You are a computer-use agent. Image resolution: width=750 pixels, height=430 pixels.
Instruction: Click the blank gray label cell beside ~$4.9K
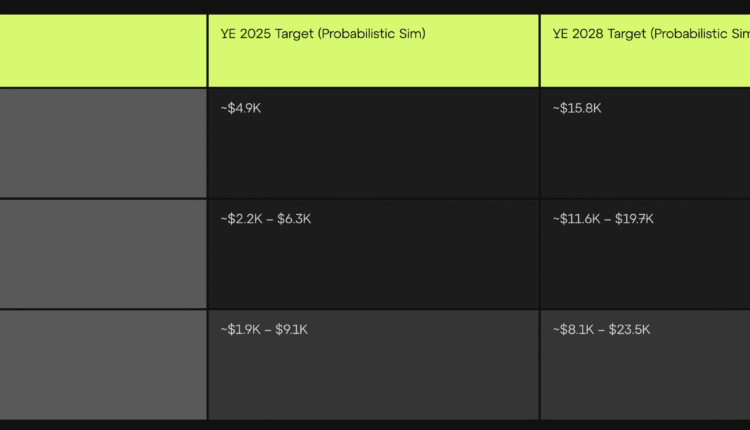[x=103, y=143]
